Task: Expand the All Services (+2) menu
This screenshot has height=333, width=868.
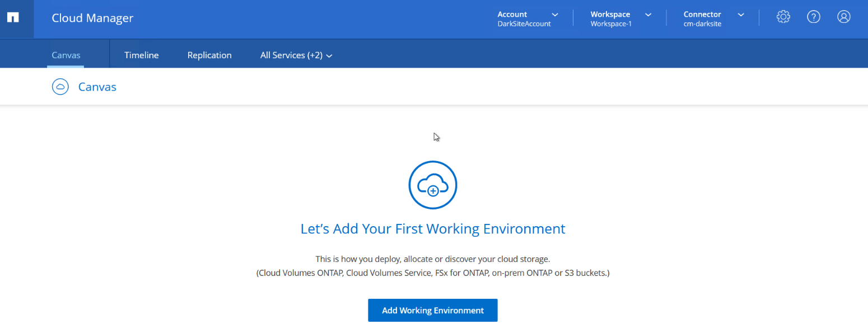Action: point(296,55)
